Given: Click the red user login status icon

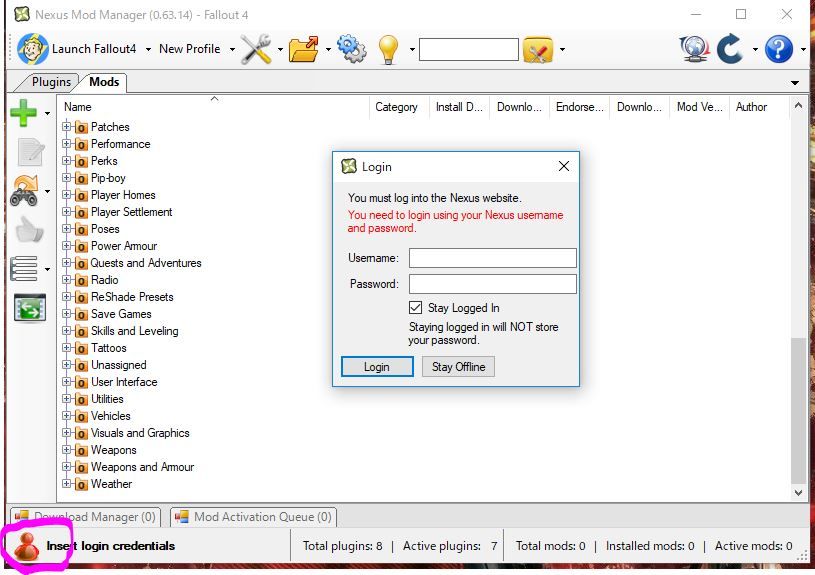Looking at the screenshot, I should point(27,546).
